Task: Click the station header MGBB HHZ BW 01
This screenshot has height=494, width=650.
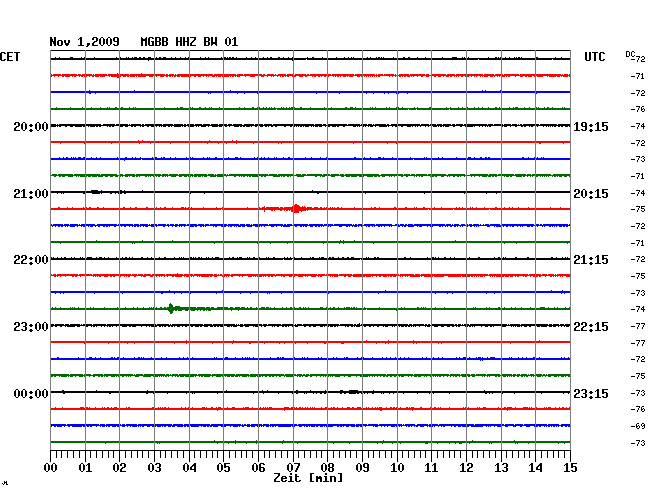Action: click(189, 42)
